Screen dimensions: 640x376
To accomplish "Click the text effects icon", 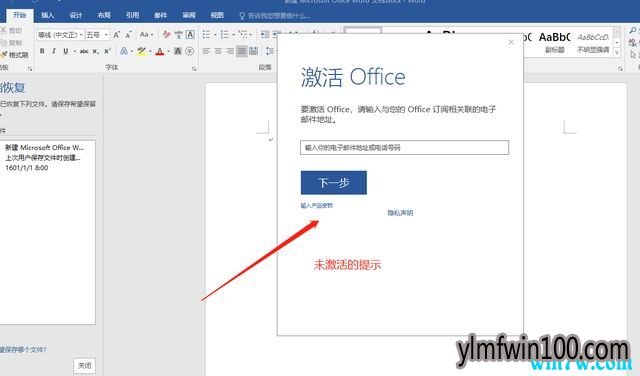I will point(124,51).
